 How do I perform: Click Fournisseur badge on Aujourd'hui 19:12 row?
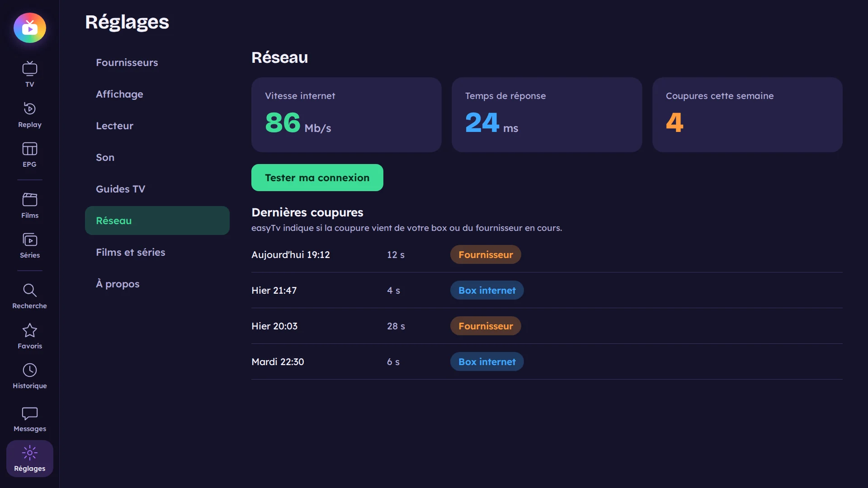(x=486, y=254)
